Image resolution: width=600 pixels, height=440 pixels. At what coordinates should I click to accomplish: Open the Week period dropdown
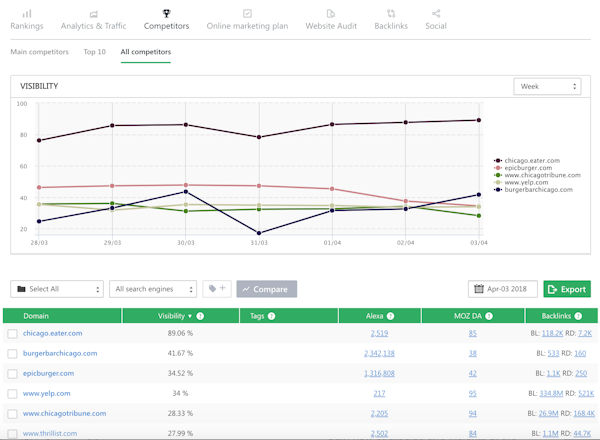pos(546,87)
